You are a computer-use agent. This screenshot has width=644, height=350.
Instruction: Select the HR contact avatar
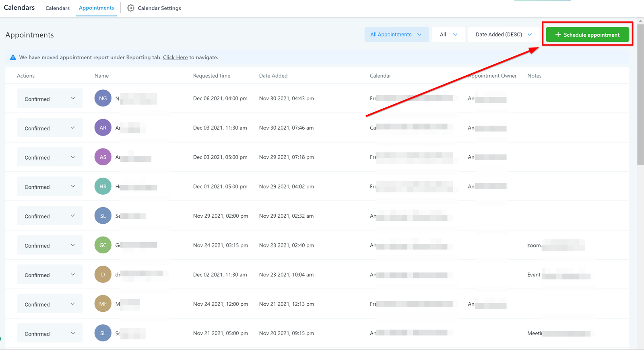coord(103,186)
